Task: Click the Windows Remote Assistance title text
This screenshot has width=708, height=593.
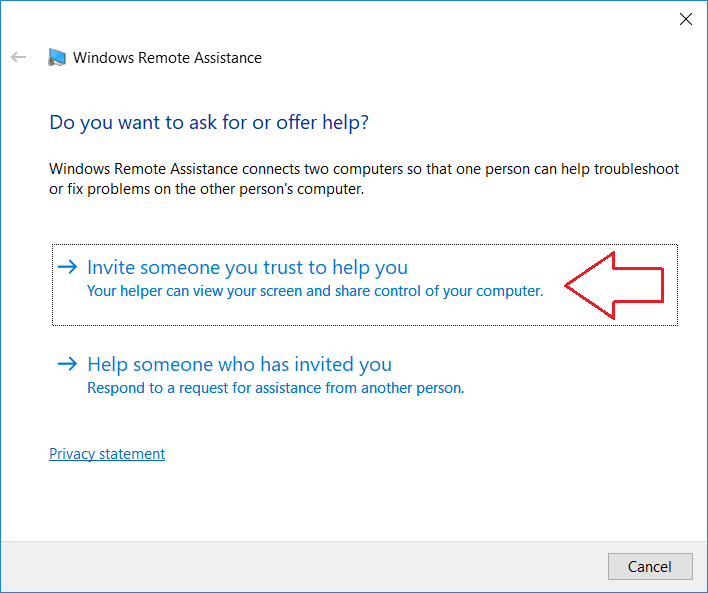Action: coord(167,58)
